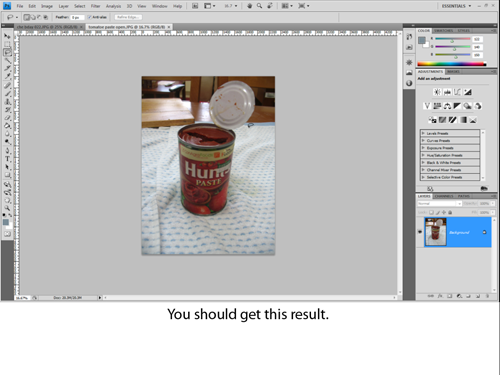Open the layer blend mode dropdown
The image size is (500, 375).
(x=439, y=203)
